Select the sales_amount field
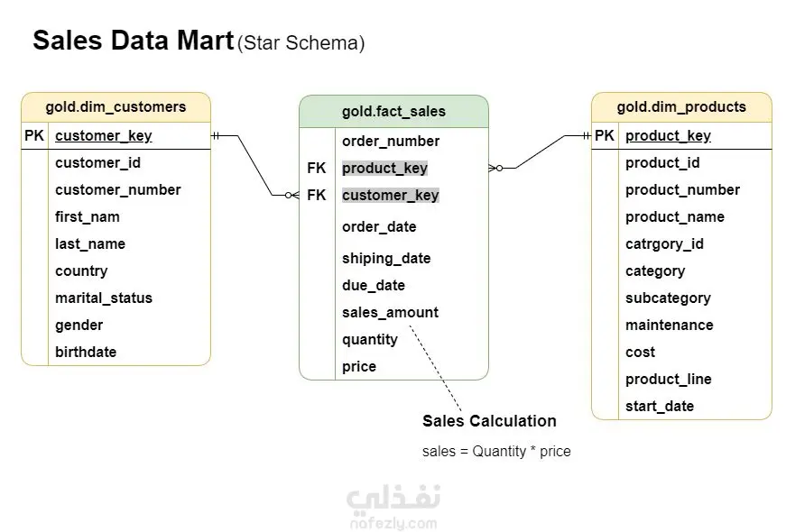The image size is (786, 532). pos(390,313)
